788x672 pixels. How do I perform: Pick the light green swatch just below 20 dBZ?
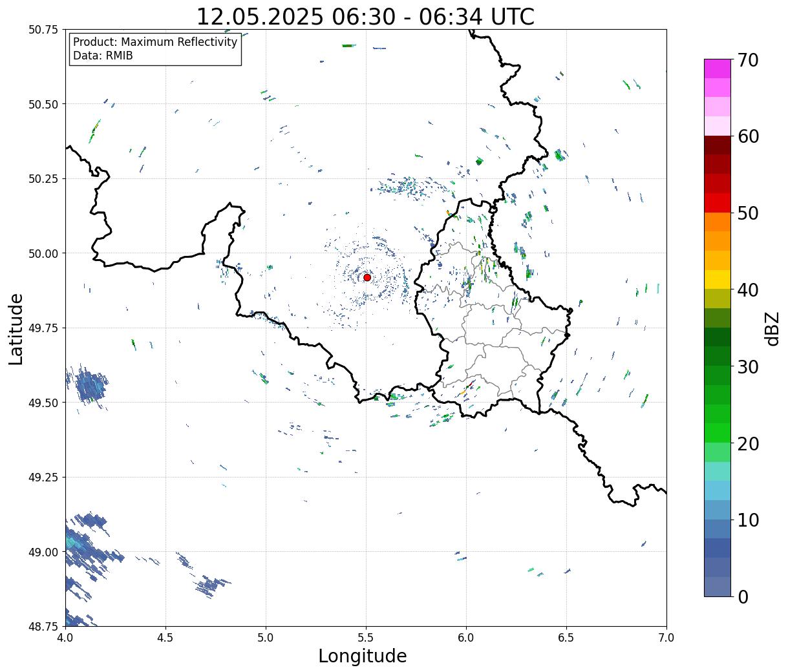(718, 452)
